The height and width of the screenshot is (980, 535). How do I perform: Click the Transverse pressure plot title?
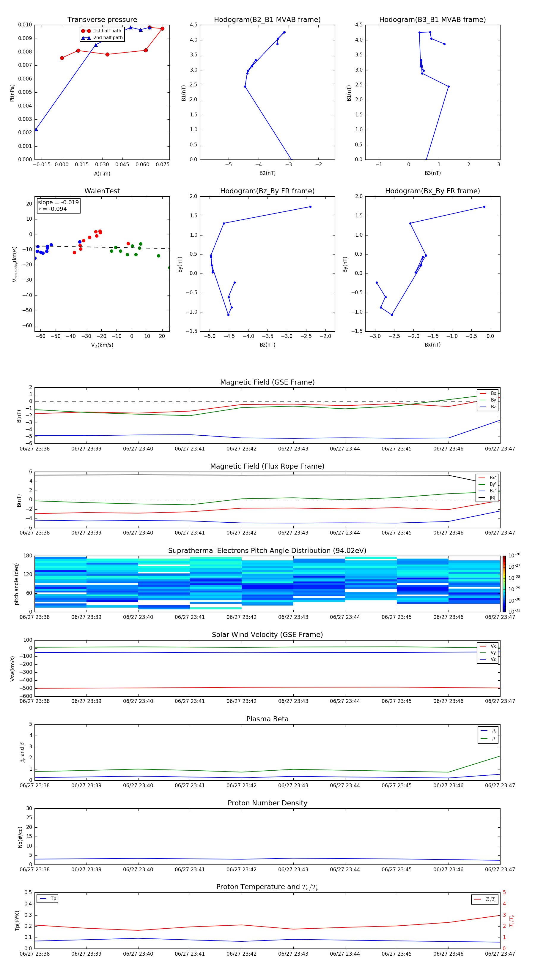pyautogui.click(x=102, y=20)
